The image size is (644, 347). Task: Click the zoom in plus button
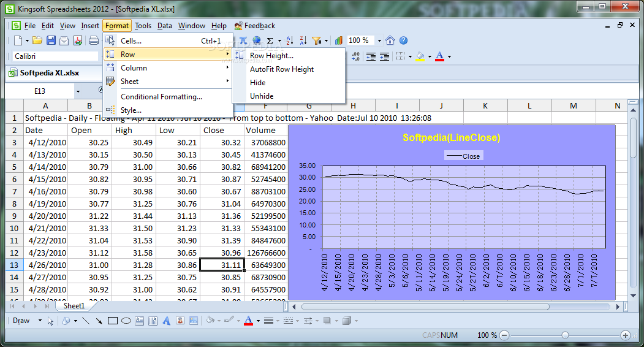click(626, 335)
